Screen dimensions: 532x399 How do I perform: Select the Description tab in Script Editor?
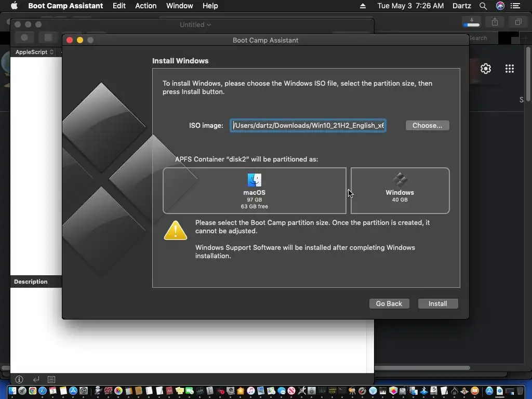31,282
